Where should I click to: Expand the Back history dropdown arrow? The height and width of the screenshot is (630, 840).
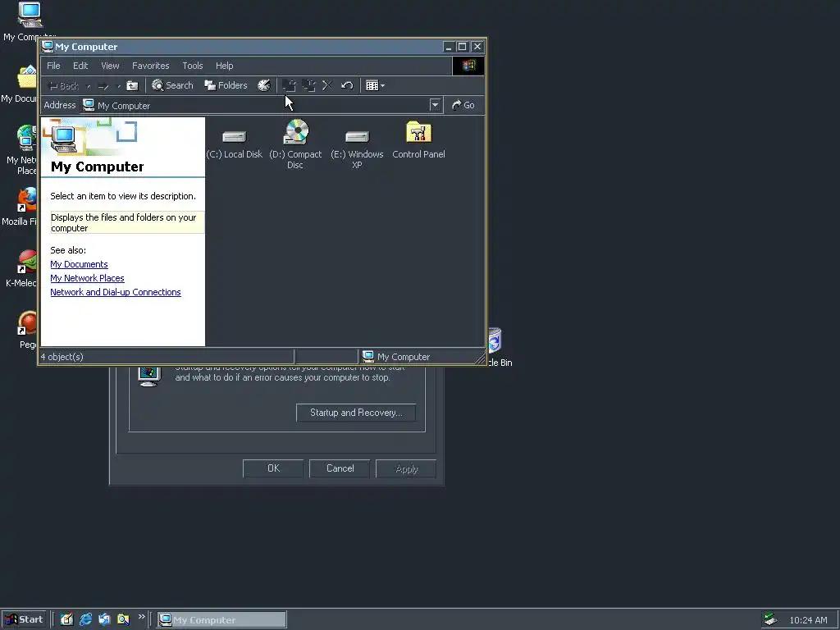[89, 85]
